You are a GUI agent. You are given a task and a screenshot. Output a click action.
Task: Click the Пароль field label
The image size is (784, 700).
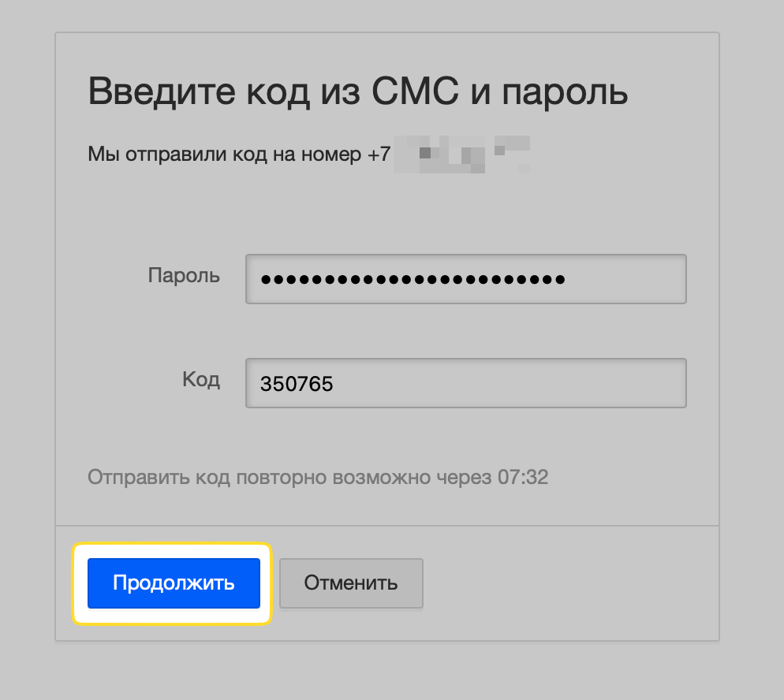[x=184, y=276]
